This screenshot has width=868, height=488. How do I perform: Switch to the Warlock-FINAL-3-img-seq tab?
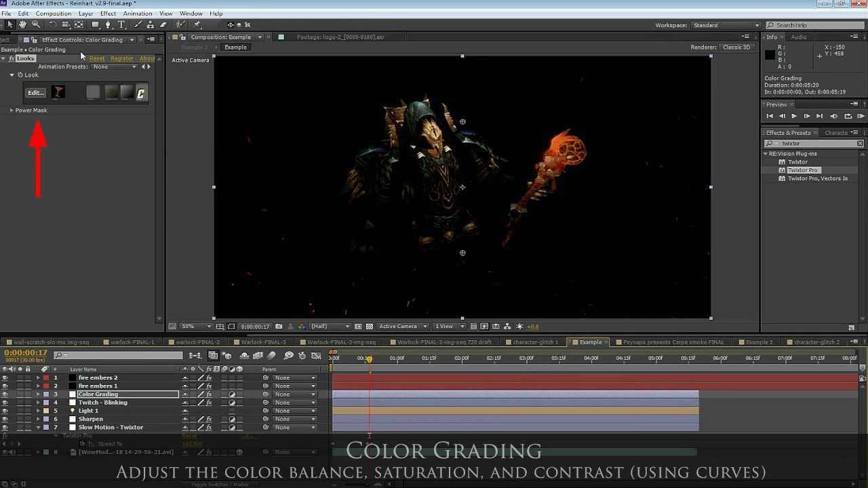[341, 342]
